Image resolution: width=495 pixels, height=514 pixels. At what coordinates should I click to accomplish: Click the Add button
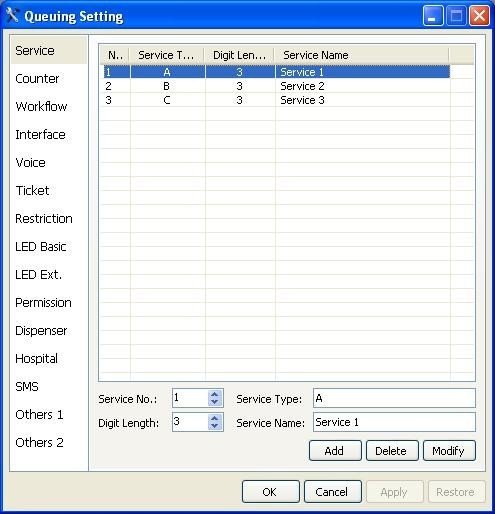coord(335,451)
